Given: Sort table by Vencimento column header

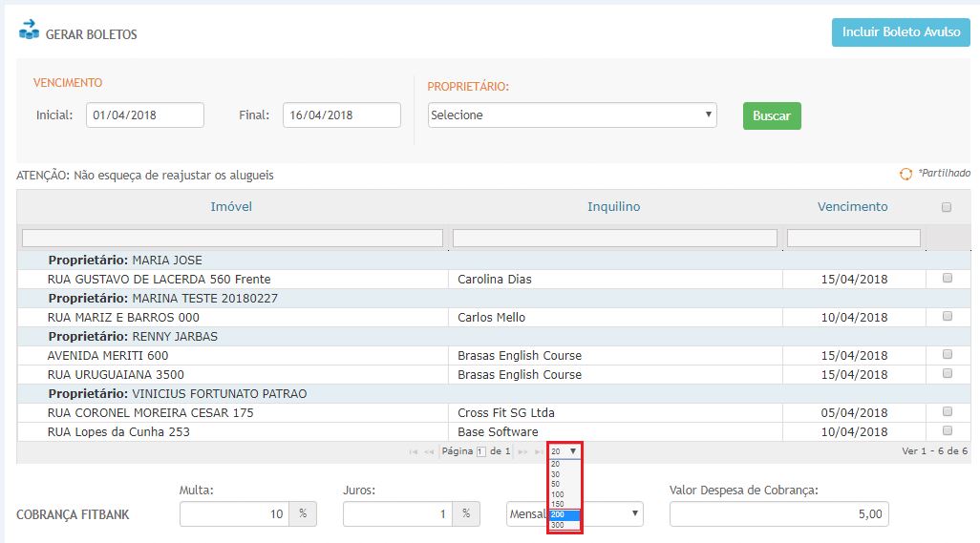Looking at the screenshot, I should click(x=852, y=207).
